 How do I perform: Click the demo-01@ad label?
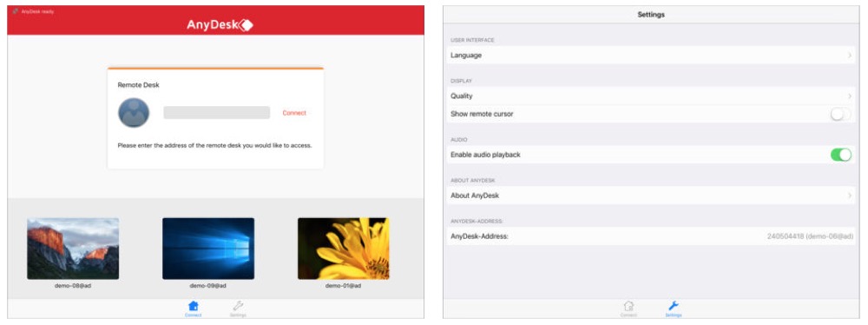click(x=343, y=286)
